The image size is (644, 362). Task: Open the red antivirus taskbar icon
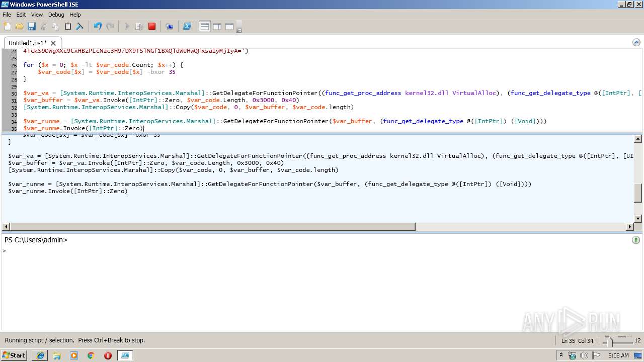click(x=108, y=355)
